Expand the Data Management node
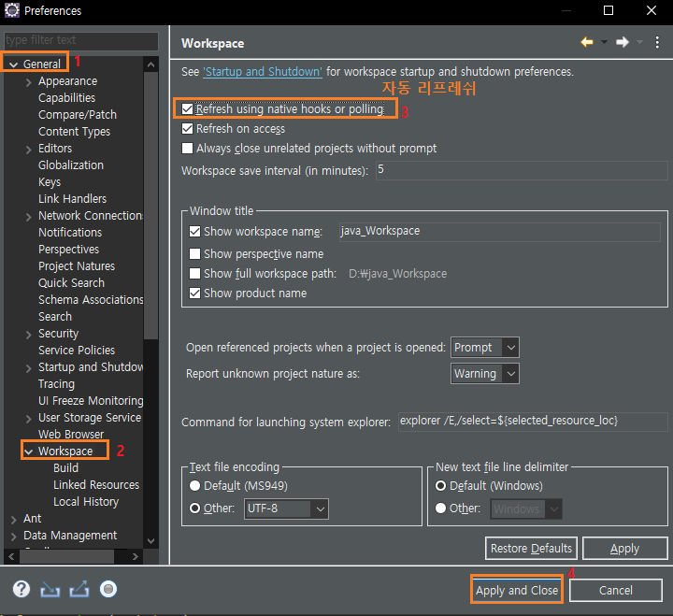The width and height of the screenshot is (673, 616). pyautogui.click(x=14, y=537)
